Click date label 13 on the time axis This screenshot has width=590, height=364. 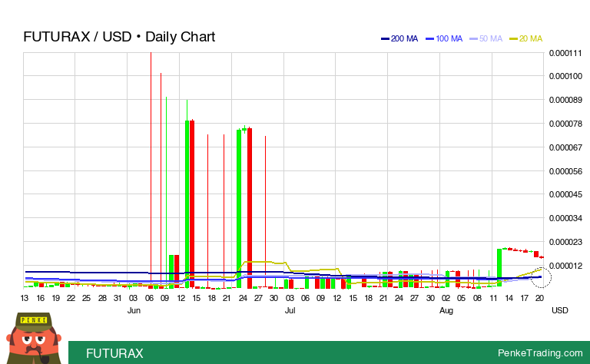(x=25, y=298)
